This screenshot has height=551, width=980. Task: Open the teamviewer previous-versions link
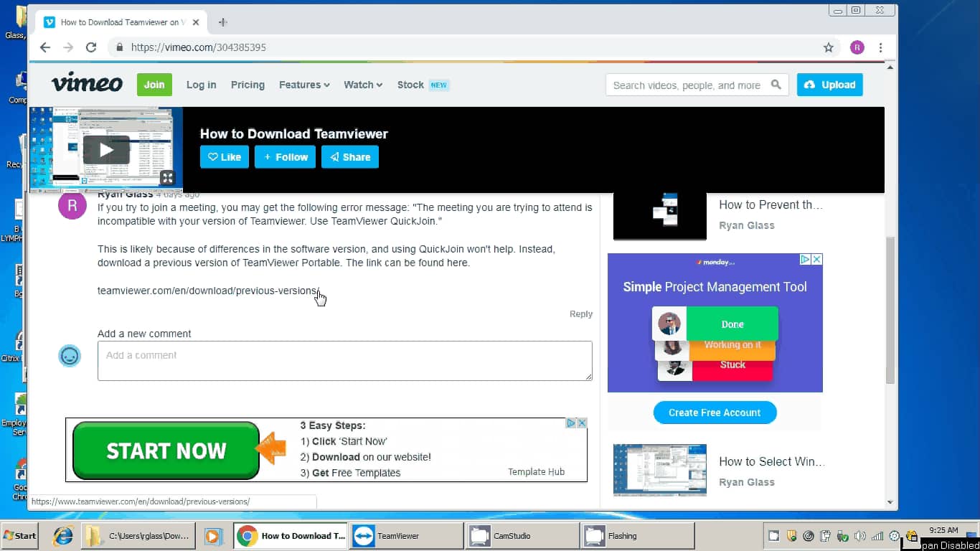tap(208, 291)
